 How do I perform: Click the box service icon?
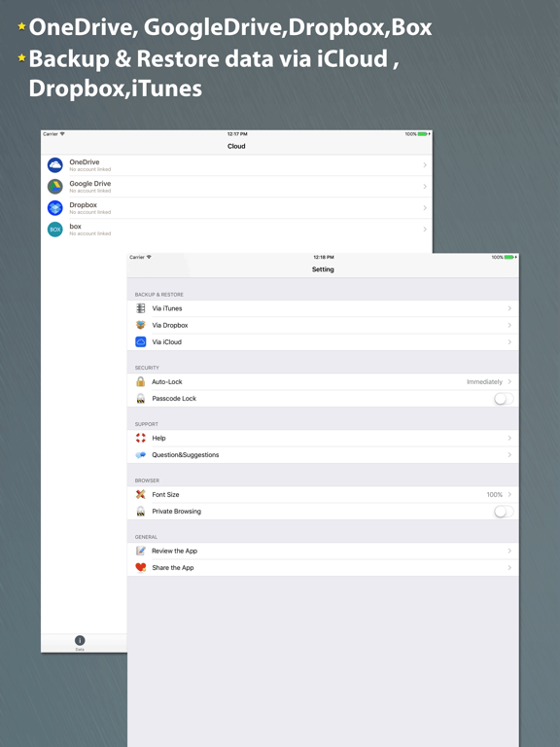55,230
